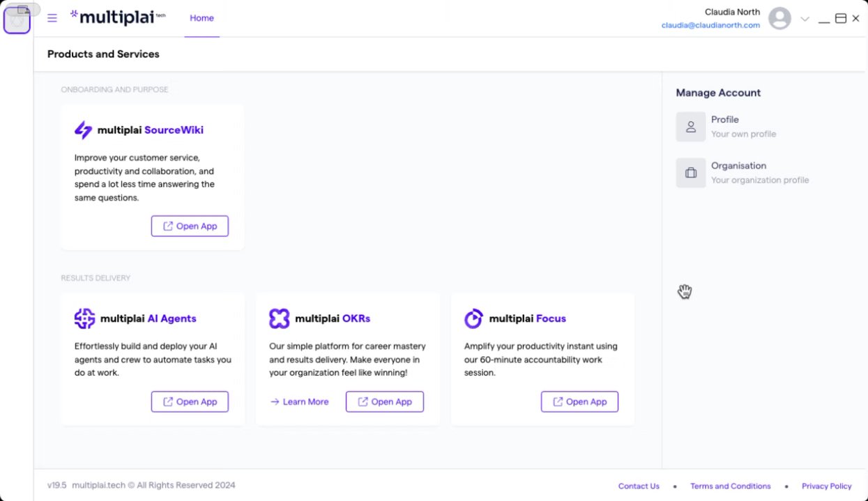
Task: Follow the Learn More link
Action: (x=299, y=401)
